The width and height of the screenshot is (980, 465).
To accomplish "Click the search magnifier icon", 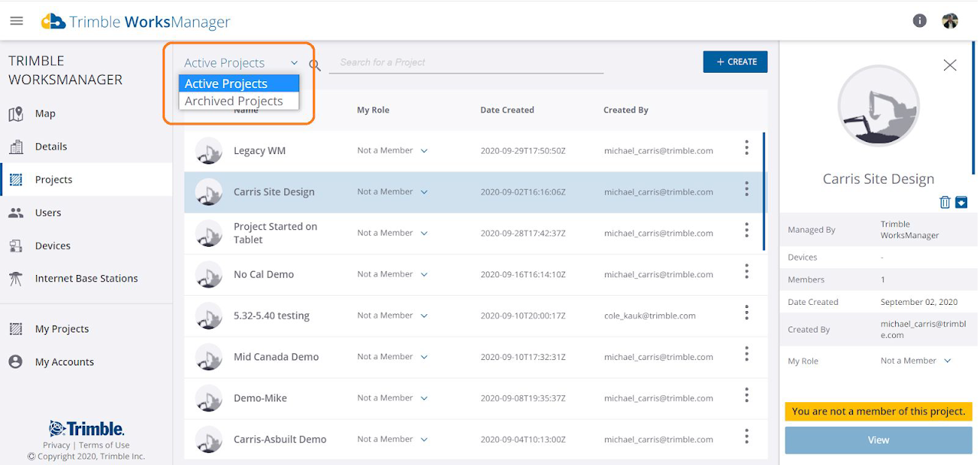I will (x=315, y=66).
